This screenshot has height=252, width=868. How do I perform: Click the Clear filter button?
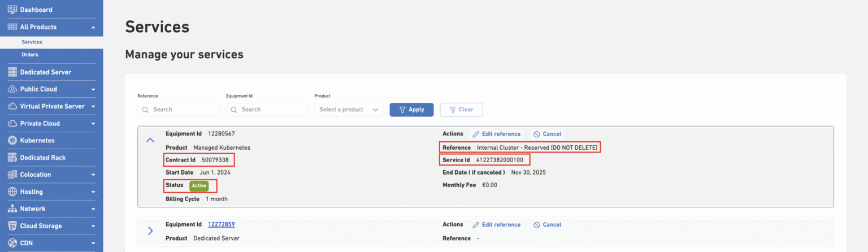point(461,110)
